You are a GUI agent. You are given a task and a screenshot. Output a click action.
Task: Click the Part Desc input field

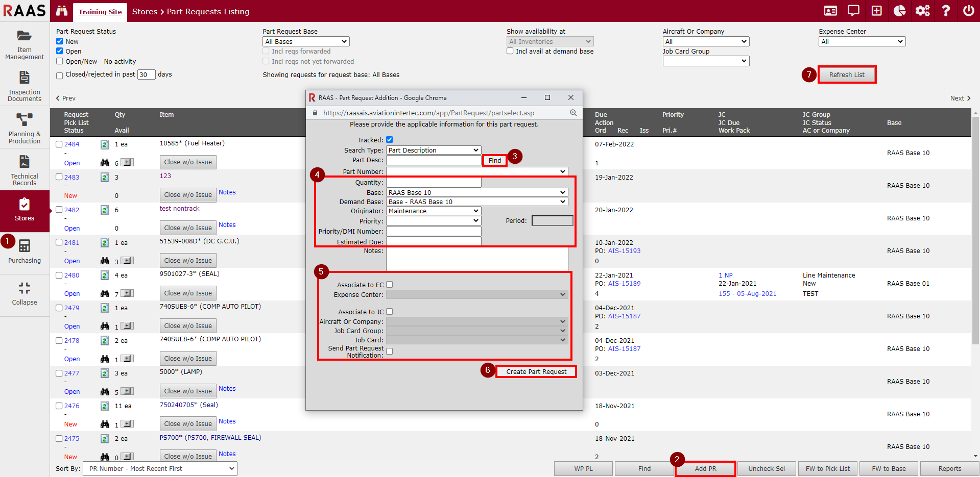click(x=433, y=160)
